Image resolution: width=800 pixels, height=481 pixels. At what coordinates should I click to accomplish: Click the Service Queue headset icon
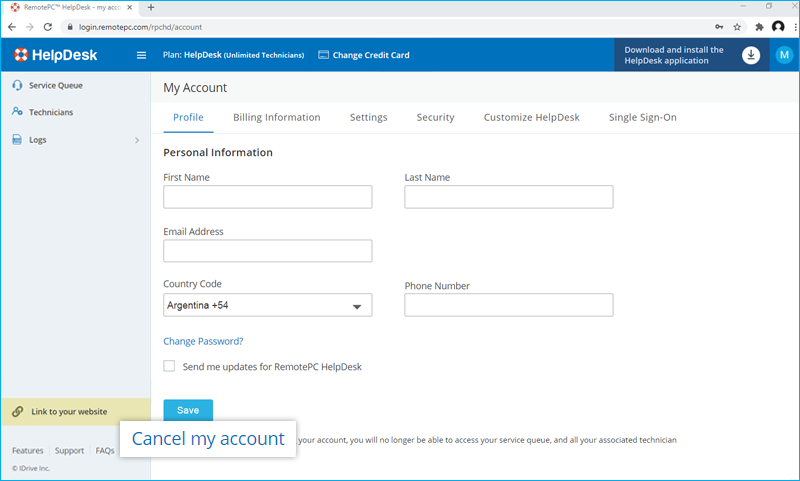[18, 85]
